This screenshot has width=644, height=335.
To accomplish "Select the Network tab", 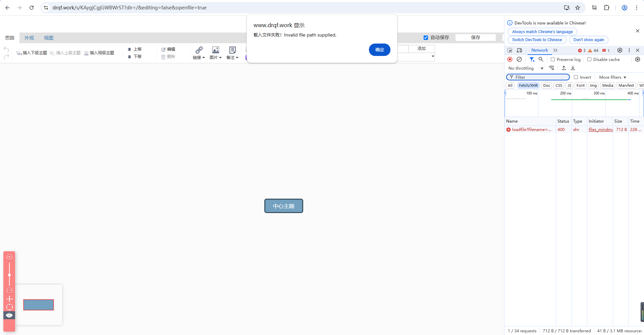I will (x=540, y=50).
